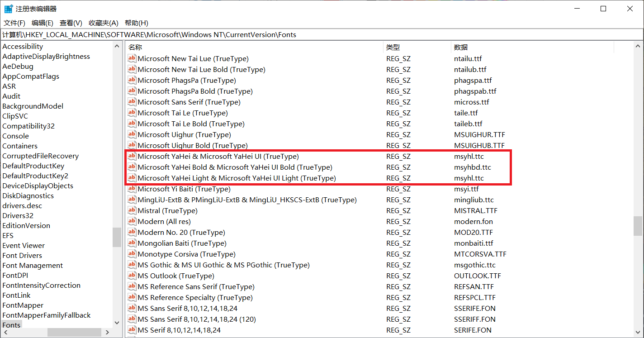This screenshot has width=644, height=338.
Task: Select the CorruptedFileRecovery key
Action: (40, 156)
